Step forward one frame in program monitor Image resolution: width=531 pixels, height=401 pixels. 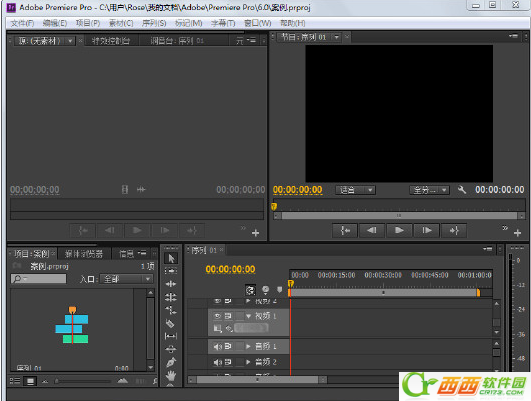click(427, 230)
